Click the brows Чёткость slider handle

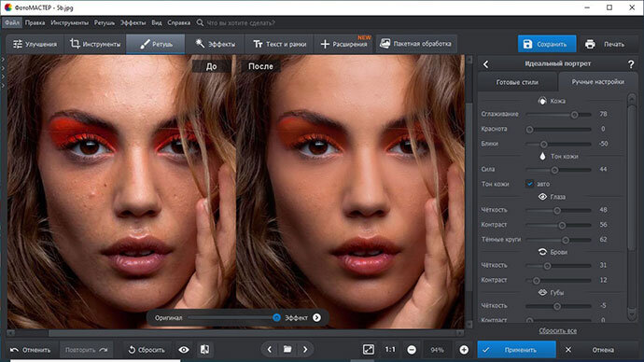click(x=547, y=266)
